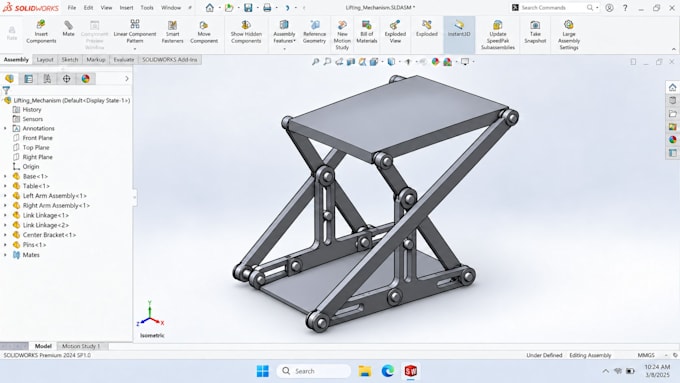Create an Exploded View
The width and height of the screenshot is (680, 383).
395,32
